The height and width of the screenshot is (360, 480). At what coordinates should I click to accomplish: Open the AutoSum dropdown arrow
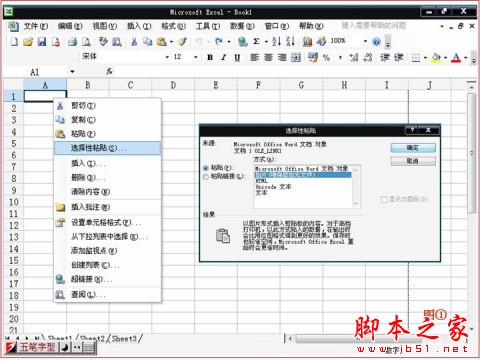(266, 42)
